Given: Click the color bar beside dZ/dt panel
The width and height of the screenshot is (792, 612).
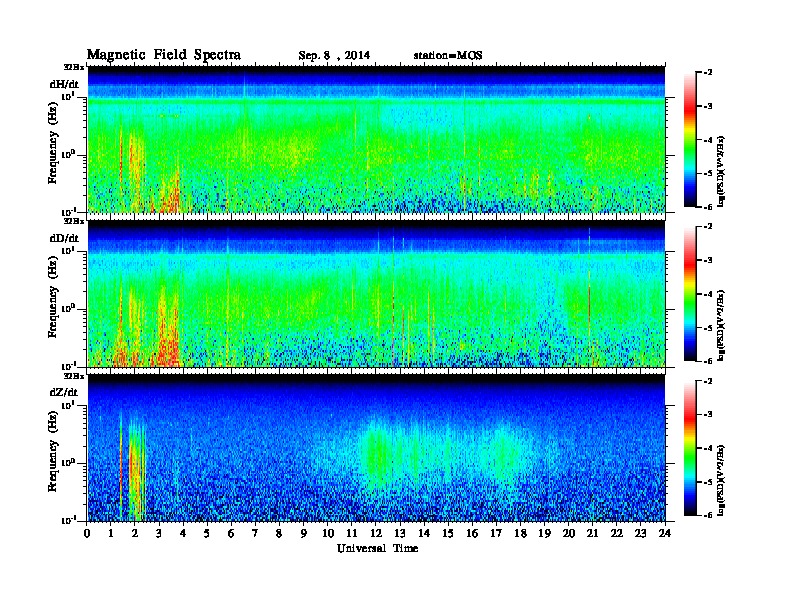Looking at the screenshot, I should [x=690, y=448].
